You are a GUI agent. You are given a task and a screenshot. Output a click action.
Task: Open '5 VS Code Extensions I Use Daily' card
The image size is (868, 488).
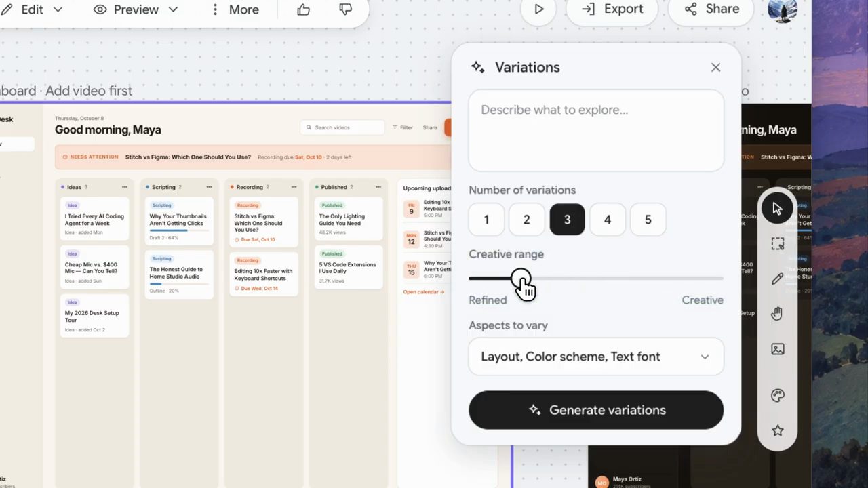point(349,267)
